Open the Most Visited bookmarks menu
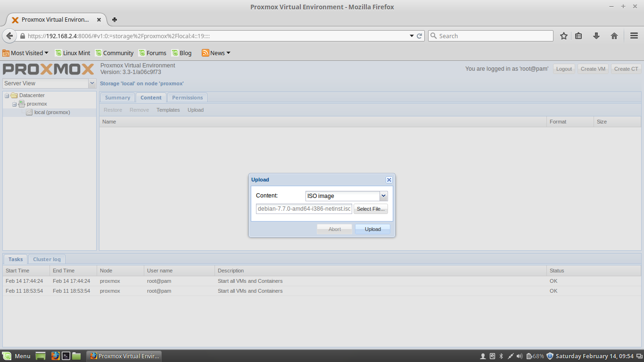This screenshot has width=644, height=362. 25,53
